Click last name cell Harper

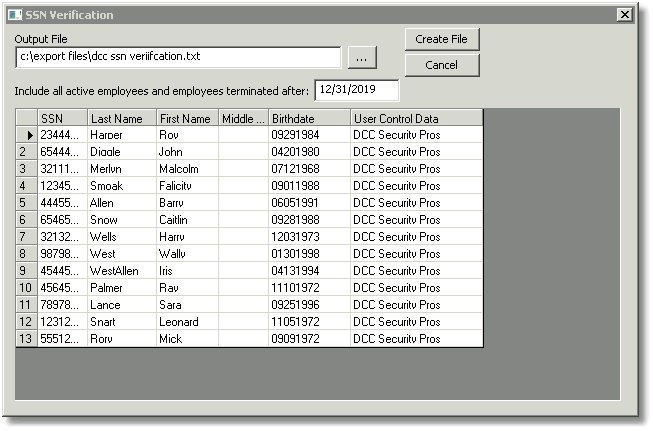tap(122, 135)
